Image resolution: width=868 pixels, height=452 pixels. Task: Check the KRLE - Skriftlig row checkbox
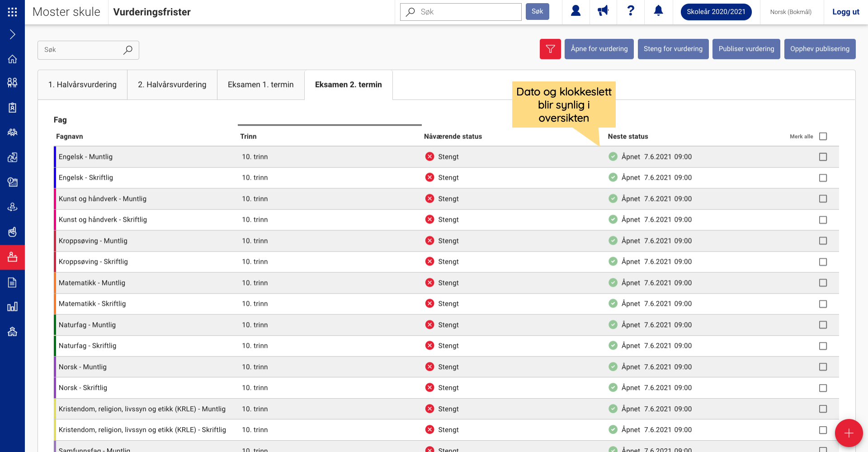click(x=823, y=430)
